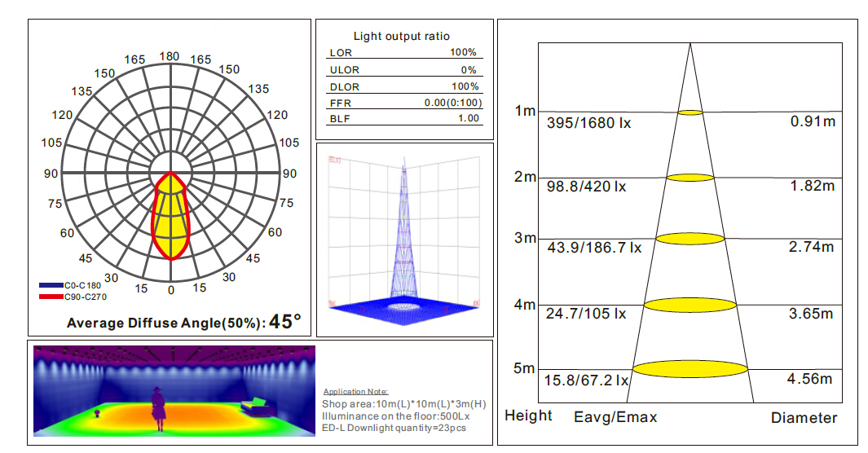Image resolution: width=868 pixels, height=453 pixels.
Task: Click the 4.56m diameter value
Action: click(x=810, y=380)
